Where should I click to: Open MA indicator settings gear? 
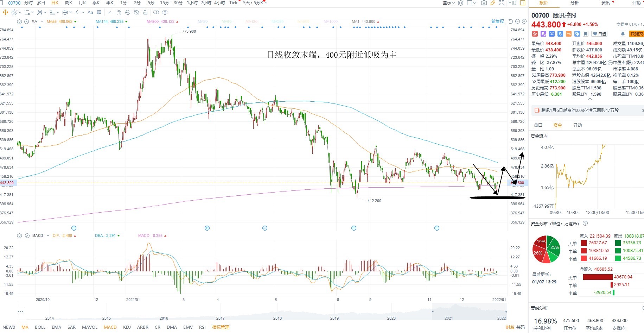pos(19,21)
